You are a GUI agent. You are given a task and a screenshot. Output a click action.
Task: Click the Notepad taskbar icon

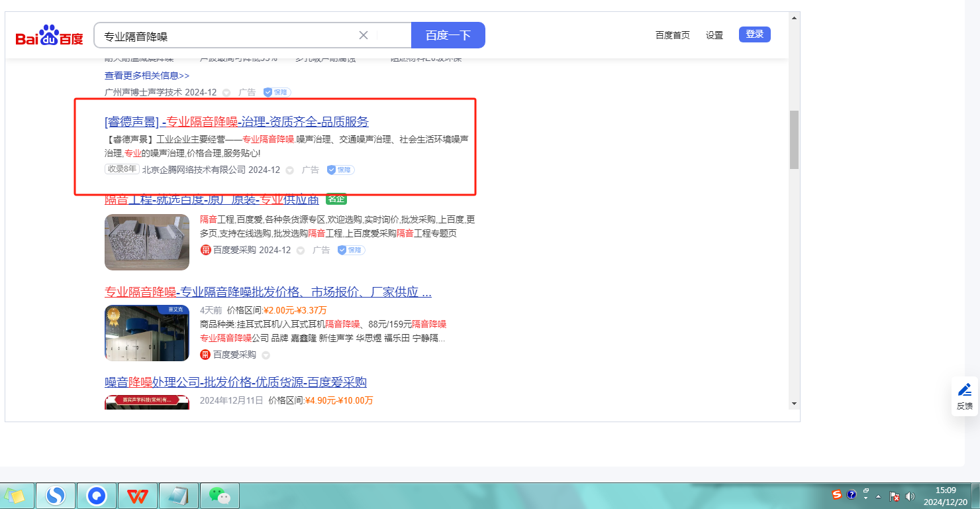pos(179,496)
